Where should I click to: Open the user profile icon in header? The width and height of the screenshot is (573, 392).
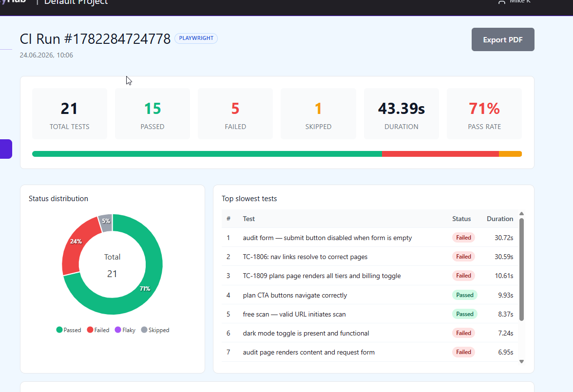click(x=502, y=2)
